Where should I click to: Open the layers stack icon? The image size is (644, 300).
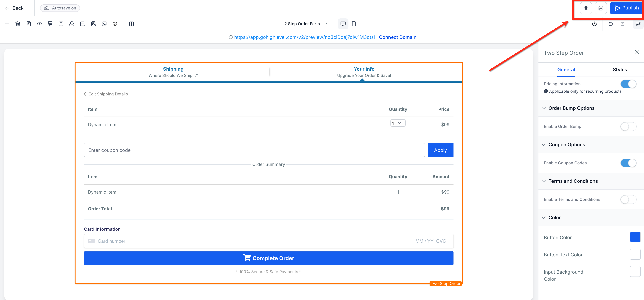pos(18,24)
